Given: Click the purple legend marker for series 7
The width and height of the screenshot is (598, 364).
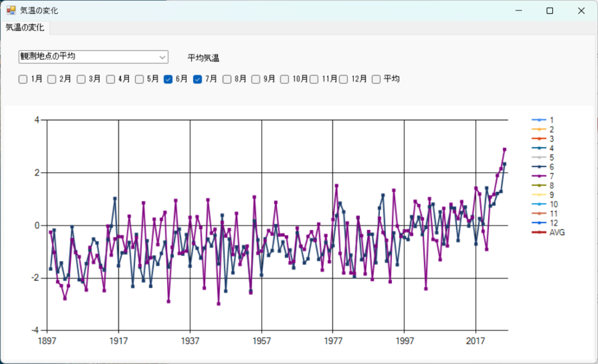Looking at the screenshot, I should 538,176.
